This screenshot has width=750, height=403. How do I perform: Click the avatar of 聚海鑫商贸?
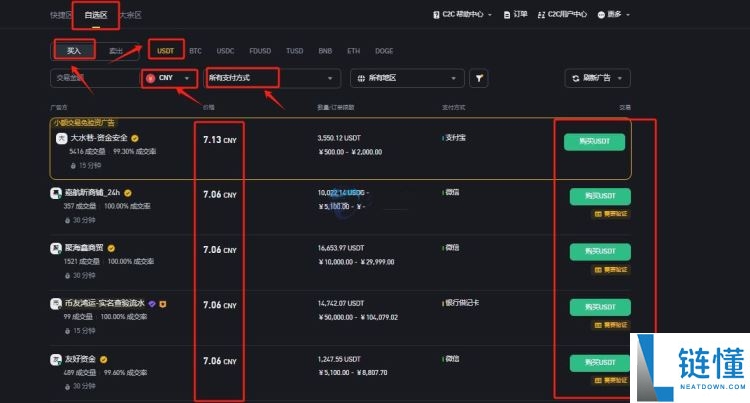pos(55,248)
